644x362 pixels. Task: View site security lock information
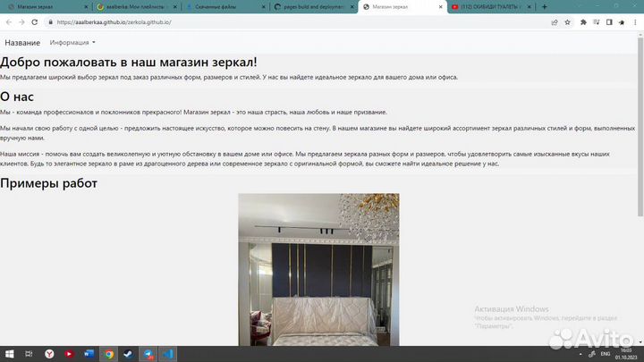(50, 22)
